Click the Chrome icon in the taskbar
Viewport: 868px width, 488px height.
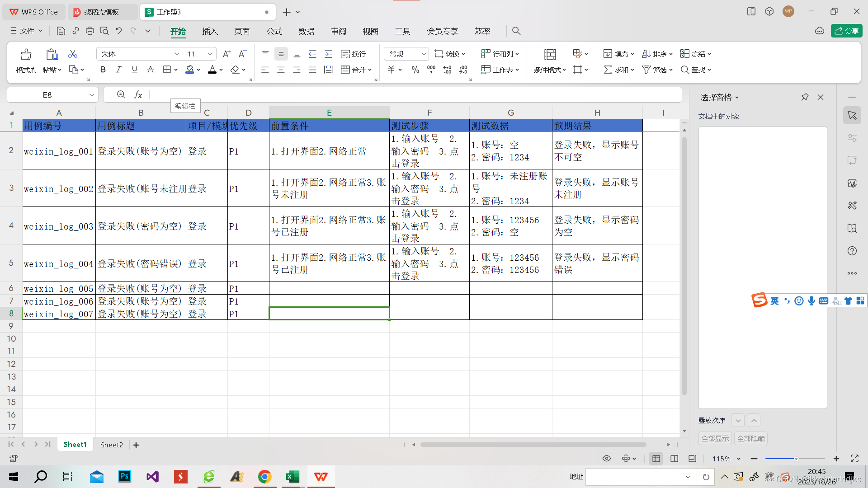click(x=264, y=477)
